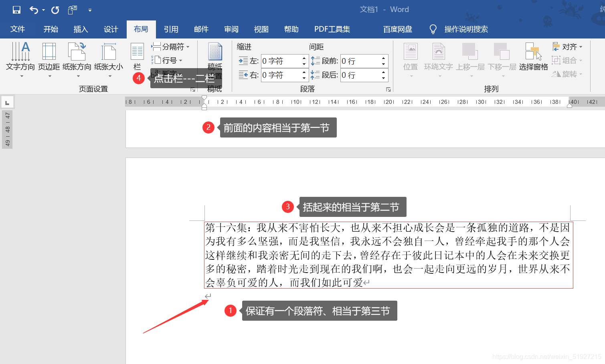Switch to the 插入 tab
This screenshot has height=364, width=605.
click(x=81, y=29)
